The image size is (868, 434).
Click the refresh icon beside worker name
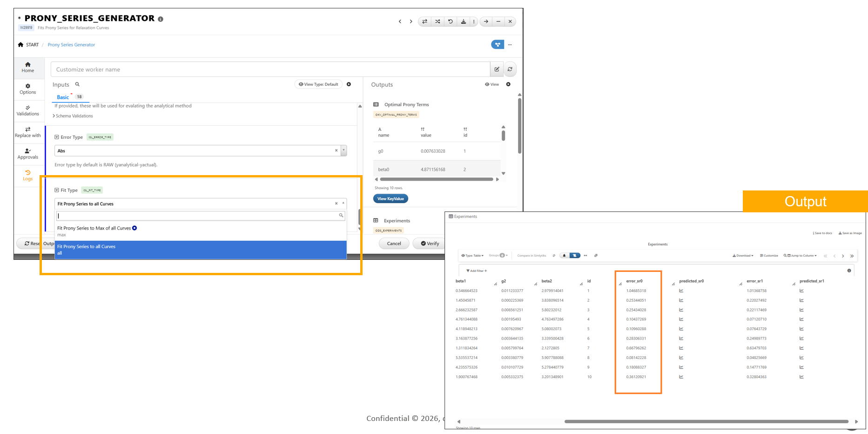pyautogui.click(x=510, y=69)
